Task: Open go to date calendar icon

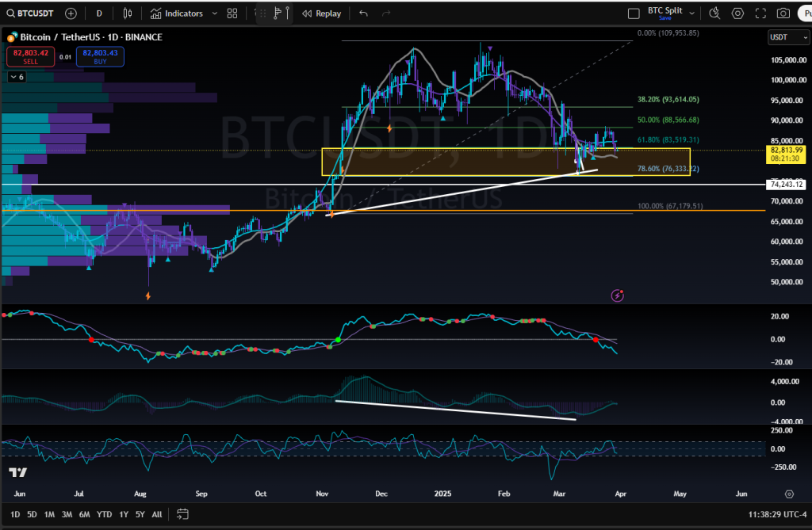Action: [x=182, y=514]
